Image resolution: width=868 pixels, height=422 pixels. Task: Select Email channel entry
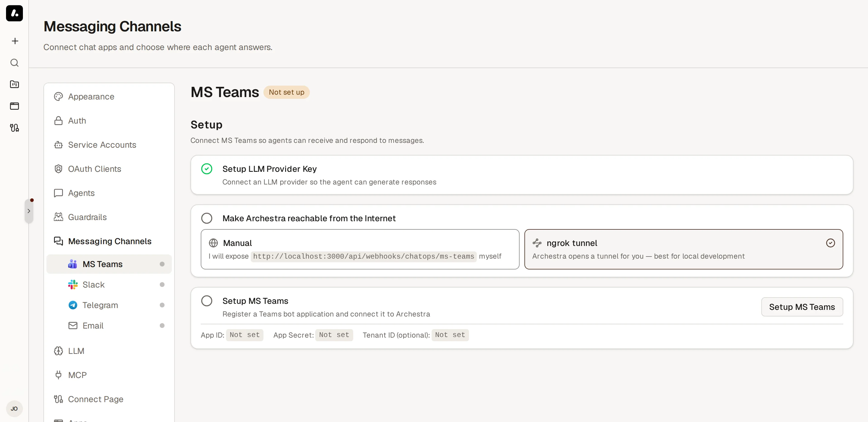pyautogui.click(x=109, y=326)
